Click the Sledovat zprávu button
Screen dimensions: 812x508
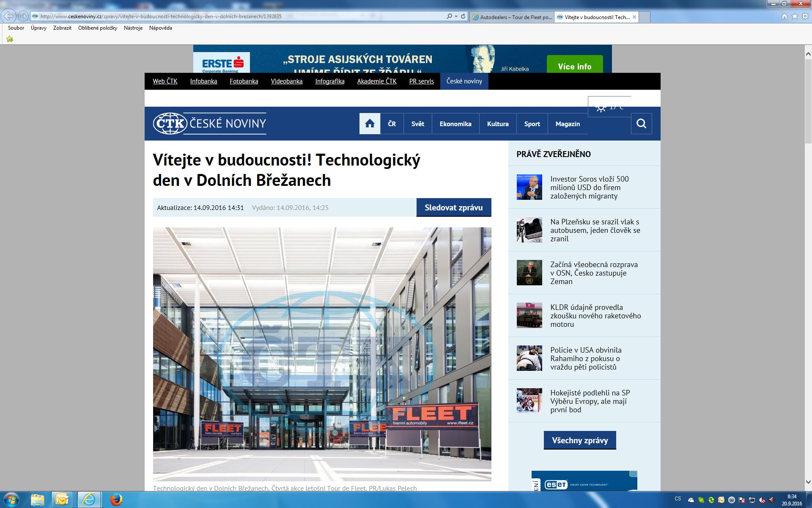454,207
